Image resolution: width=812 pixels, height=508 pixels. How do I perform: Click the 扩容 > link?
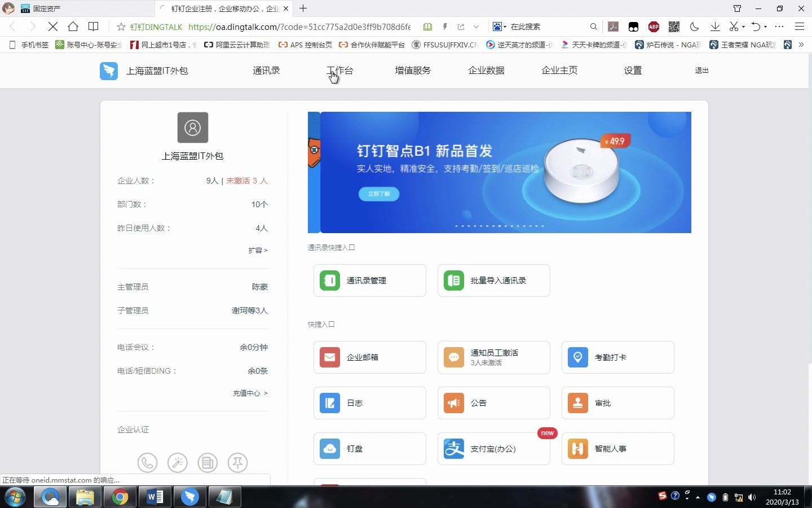pos(258,250)
